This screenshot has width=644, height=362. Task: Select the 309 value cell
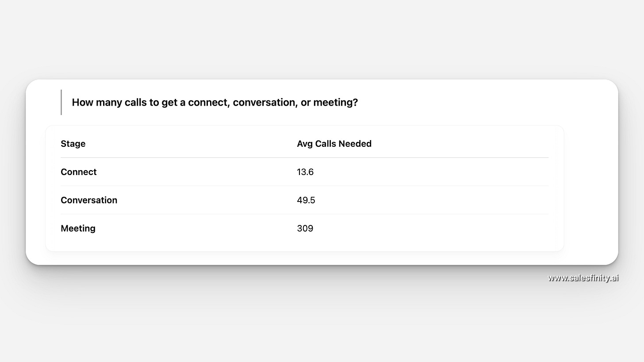click(305, 229)
